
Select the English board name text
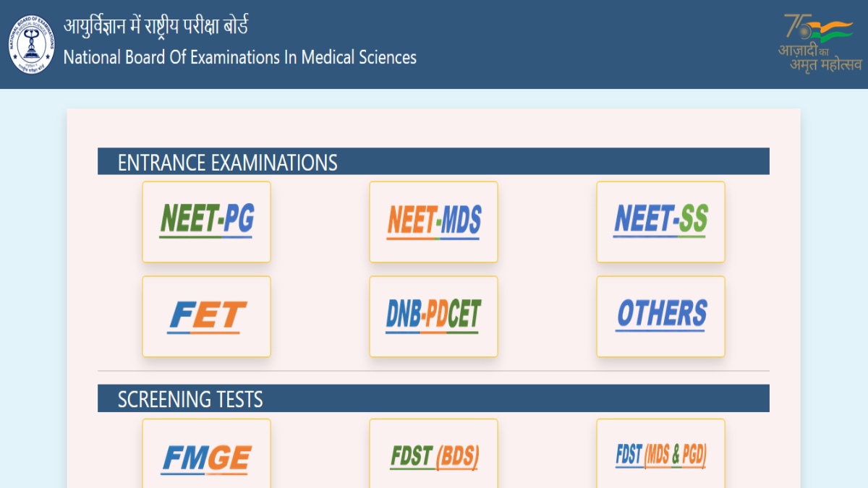point(240,58)
